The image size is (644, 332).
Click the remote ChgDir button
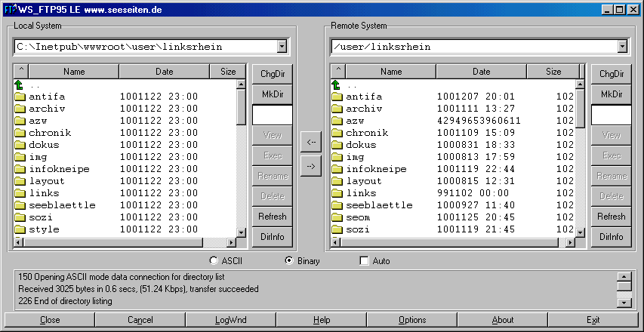(611, 74)
